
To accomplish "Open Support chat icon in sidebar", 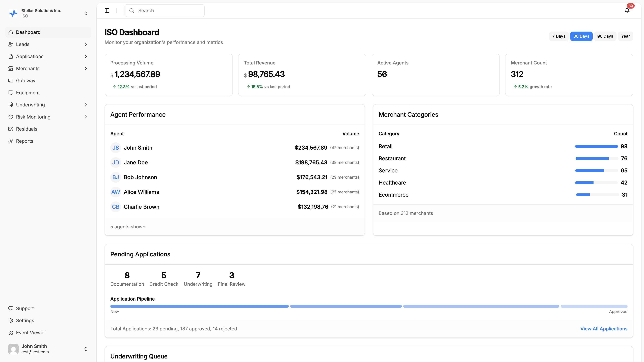I will click(11, 308).
